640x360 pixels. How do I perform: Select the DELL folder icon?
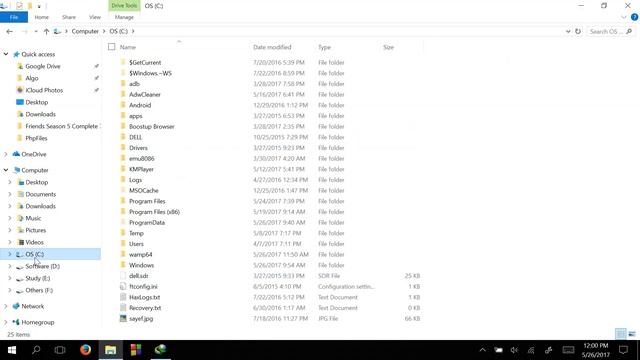coord(123,137)
